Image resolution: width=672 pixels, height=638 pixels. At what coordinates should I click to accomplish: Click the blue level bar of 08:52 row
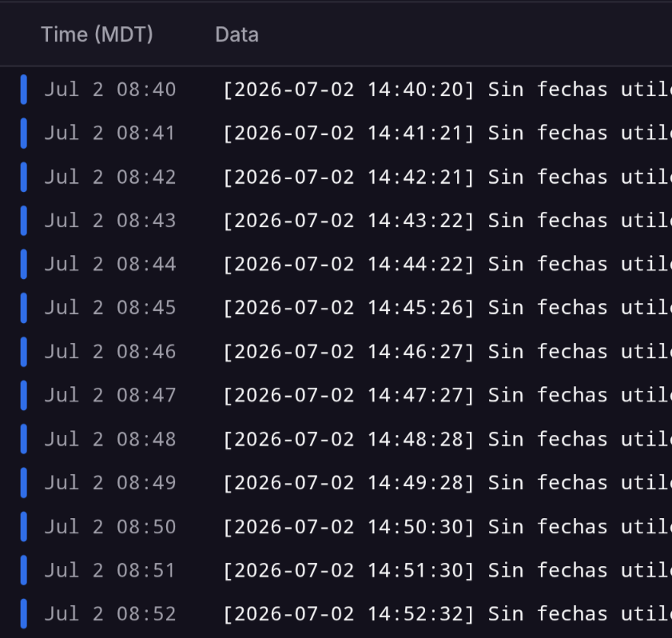click(x=23, y=613)
